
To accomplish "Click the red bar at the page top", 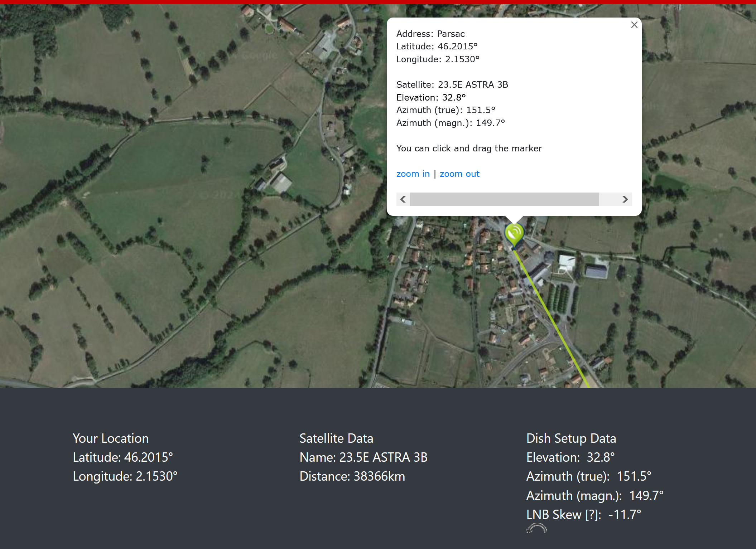I will [x=378, y=2].
